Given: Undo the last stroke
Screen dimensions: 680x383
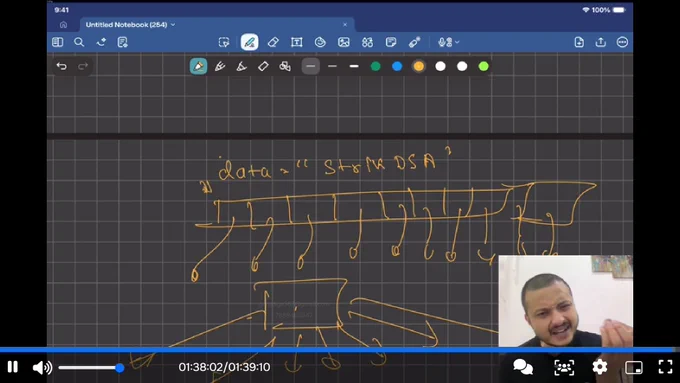Looking at the screenshot, I should 62,66.
